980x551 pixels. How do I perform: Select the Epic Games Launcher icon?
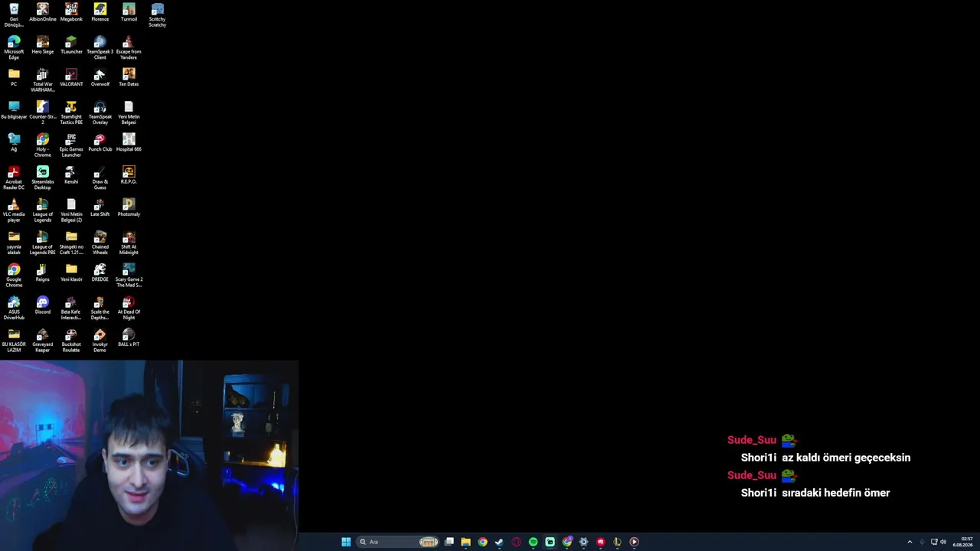tap(71, 145)
